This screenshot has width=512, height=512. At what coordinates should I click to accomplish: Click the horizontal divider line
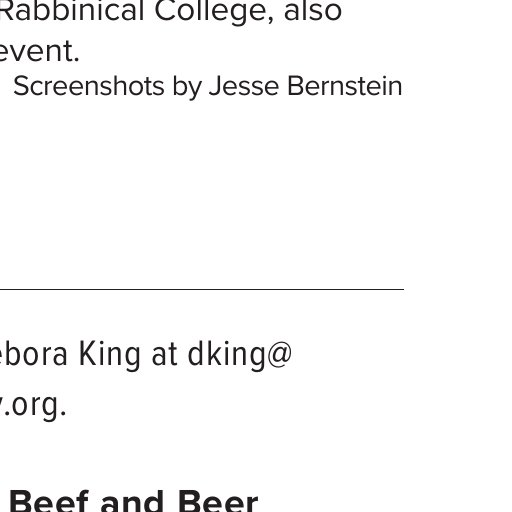[202, 289]
